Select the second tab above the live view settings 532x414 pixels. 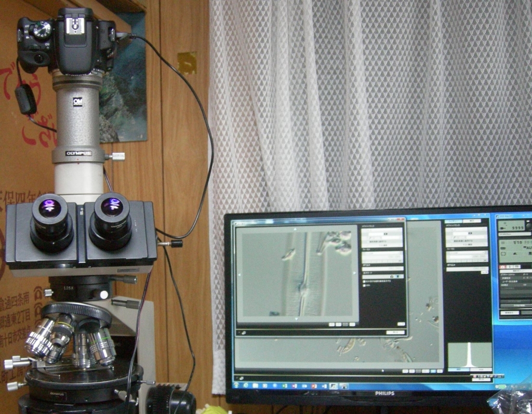click(x=472, y=221)
